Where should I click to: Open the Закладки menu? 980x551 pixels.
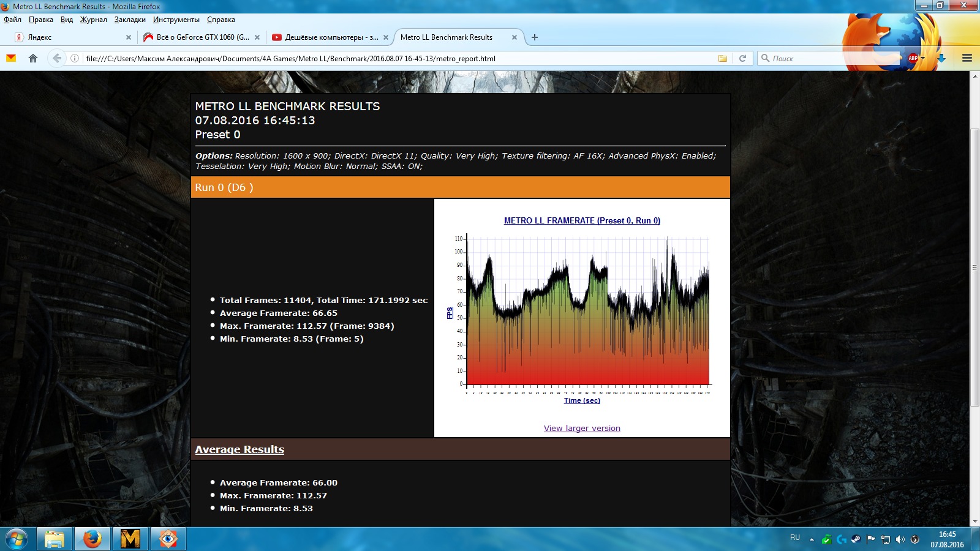(130, 20)
